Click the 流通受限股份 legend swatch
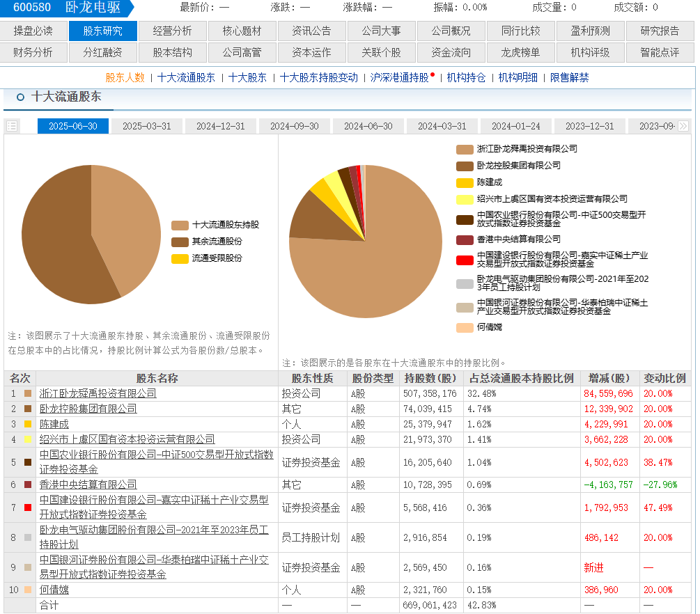Viewport: 700px width, 614px height. [x=180, y=259]
